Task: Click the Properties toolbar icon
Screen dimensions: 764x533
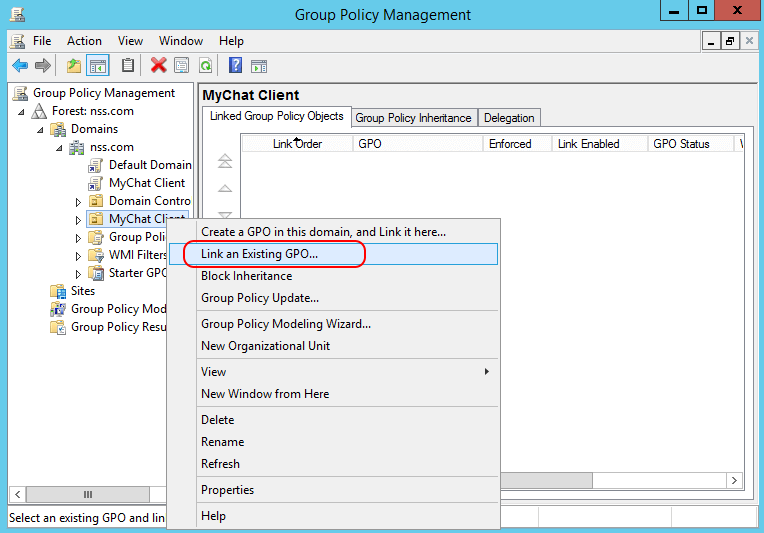Action: [181, 66]
